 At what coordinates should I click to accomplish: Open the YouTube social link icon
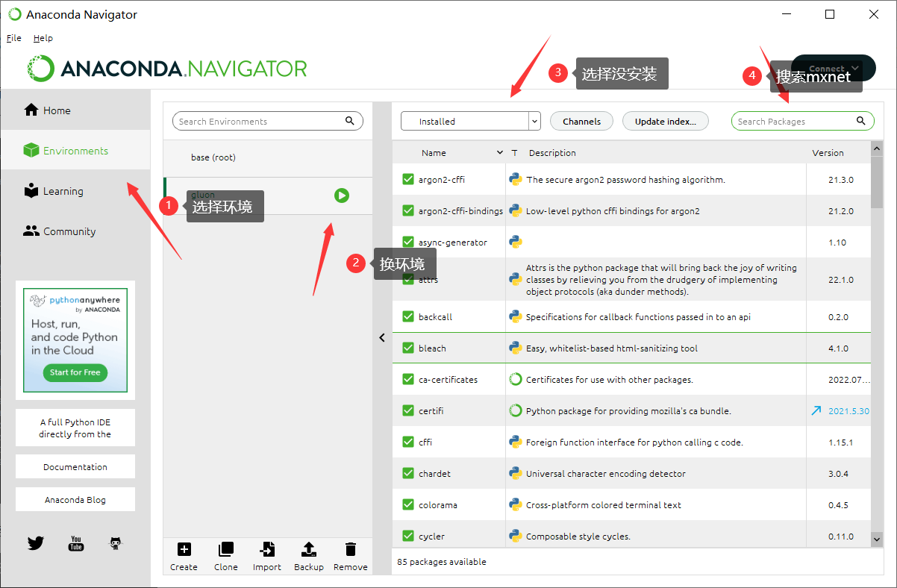(76, 543)
